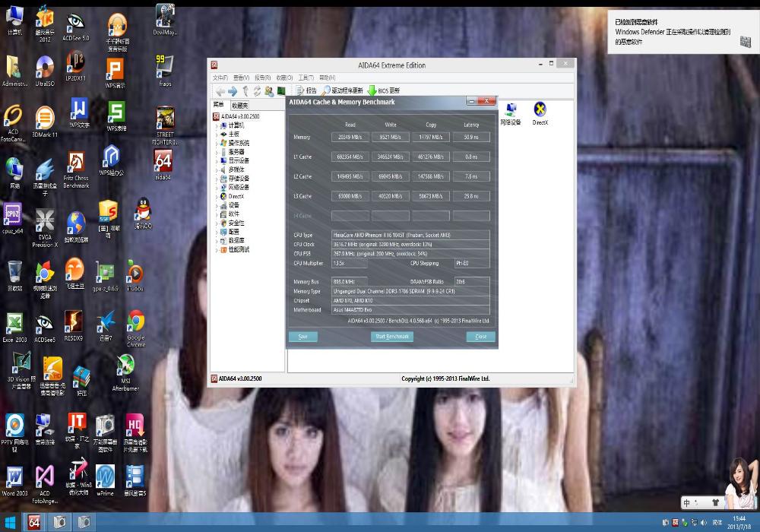760x532 pixels.
Task: Click the L3 Cache Write value 40520 MB/s
Action: 390,196
